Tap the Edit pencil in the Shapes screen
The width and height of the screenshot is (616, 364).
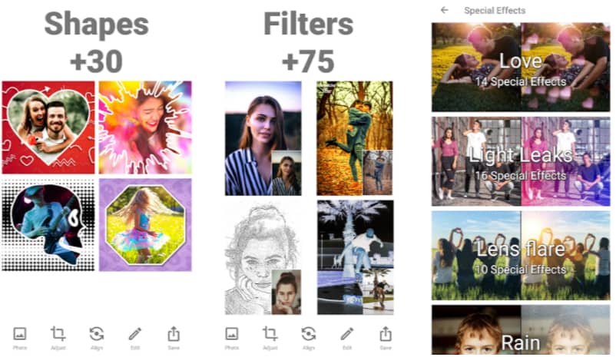(134, 338)
